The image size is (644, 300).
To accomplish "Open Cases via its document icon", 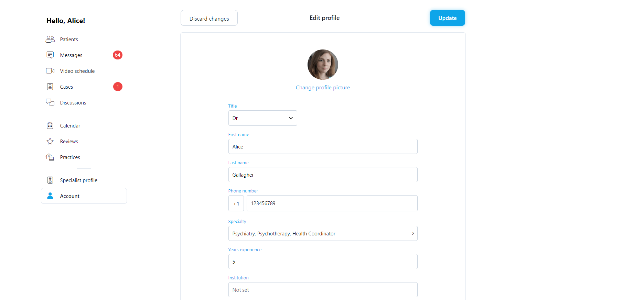I will [50, 87].
